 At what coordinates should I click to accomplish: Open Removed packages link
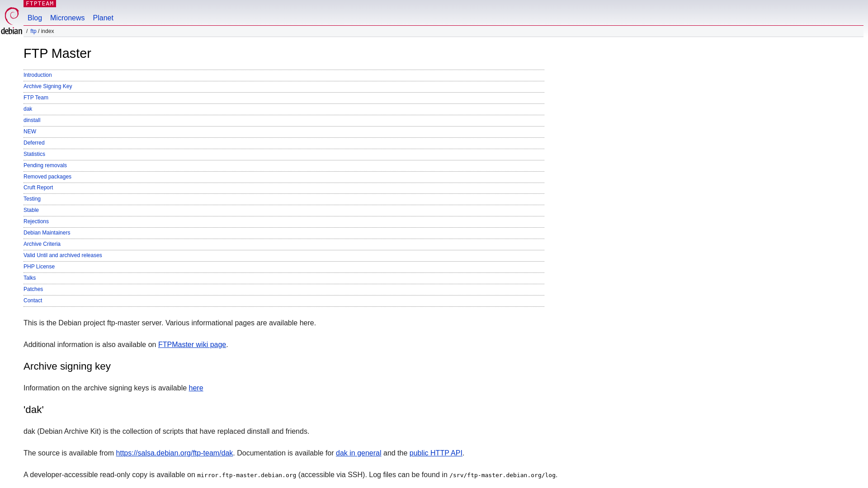tap(47, 177)
